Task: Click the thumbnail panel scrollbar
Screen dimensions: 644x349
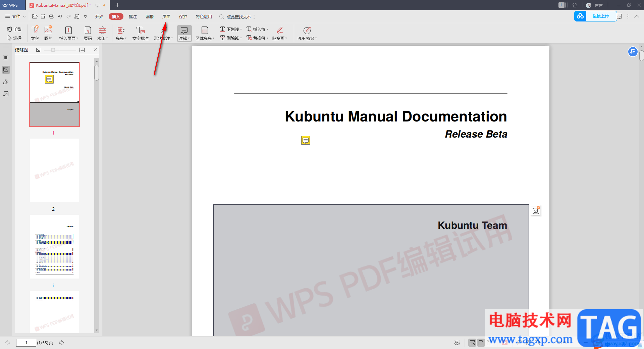Action: [x=97, y=73]
